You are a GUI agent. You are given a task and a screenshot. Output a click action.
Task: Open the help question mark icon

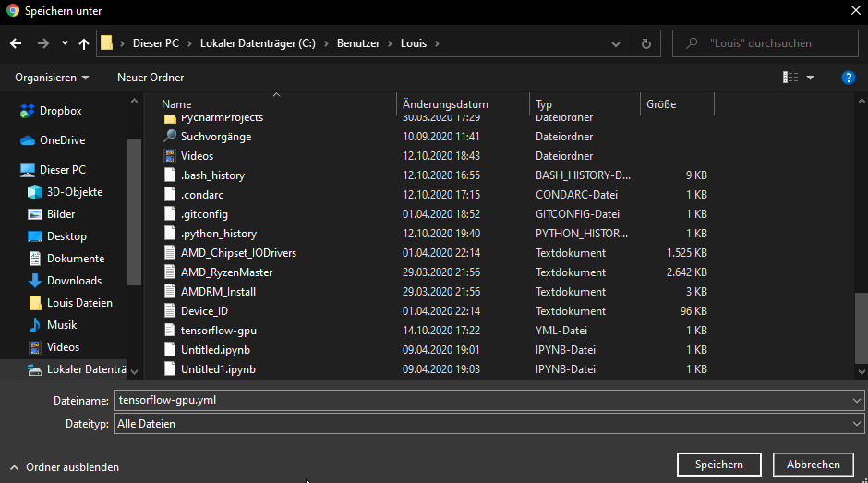[848, 78]
